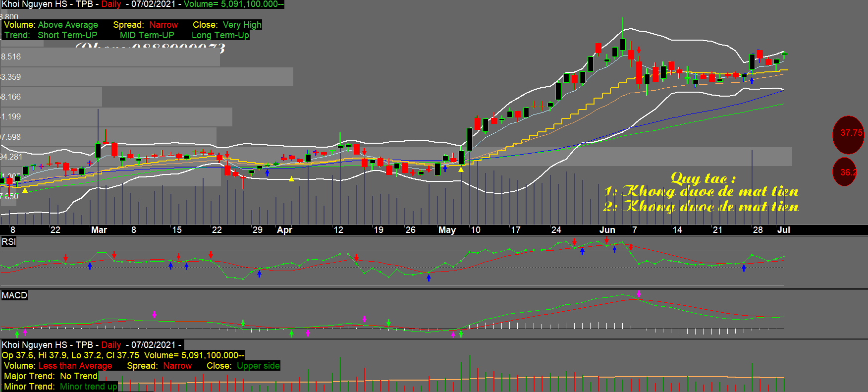Image resolution: width=868 pixels, height=392 pixels.
Task: Click the yellow triangle marker below early May candles
Action: [x=461, y=169]
